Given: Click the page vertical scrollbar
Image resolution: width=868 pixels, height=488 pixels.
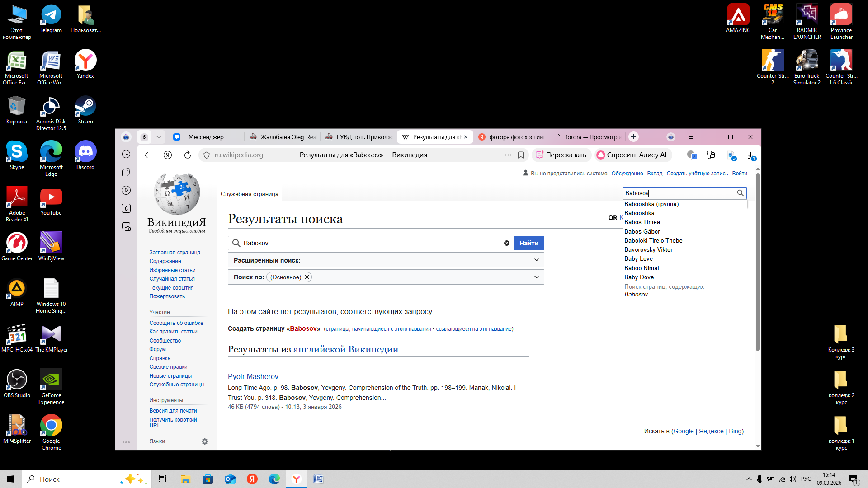Looking at the screenshot, I should (x=758, y=262).
